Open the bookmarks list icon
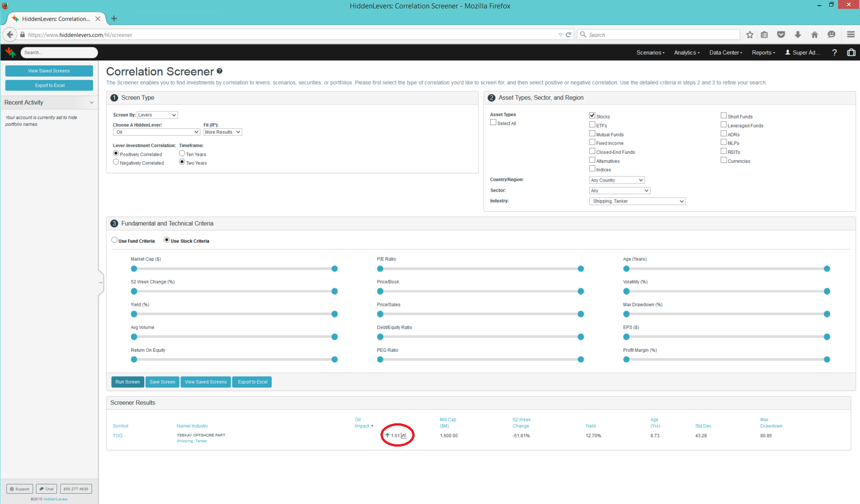860x504 pixels. tap(764, 35)
